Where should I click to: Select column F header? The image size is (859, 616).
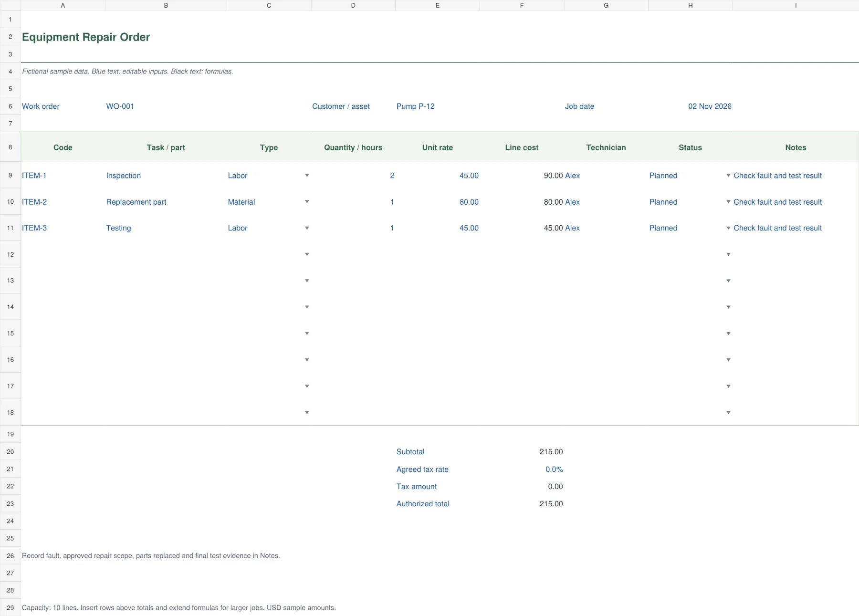tap(522, 5)
